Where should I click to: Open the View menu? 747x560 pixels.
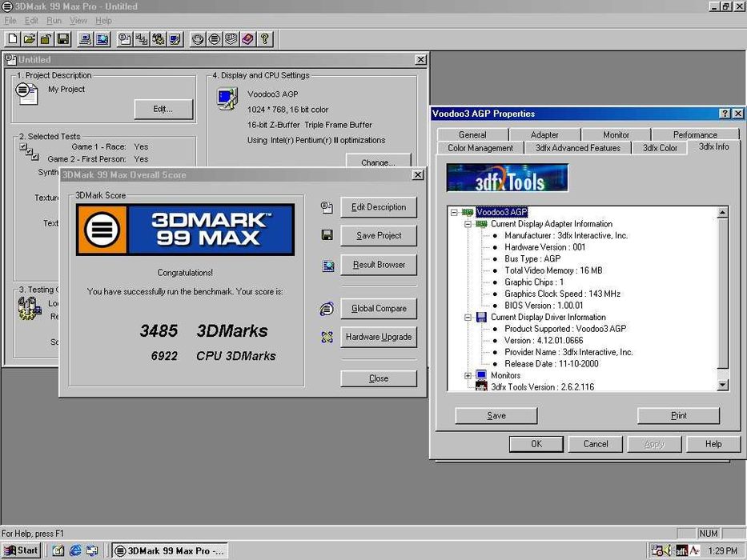(78, 21)
